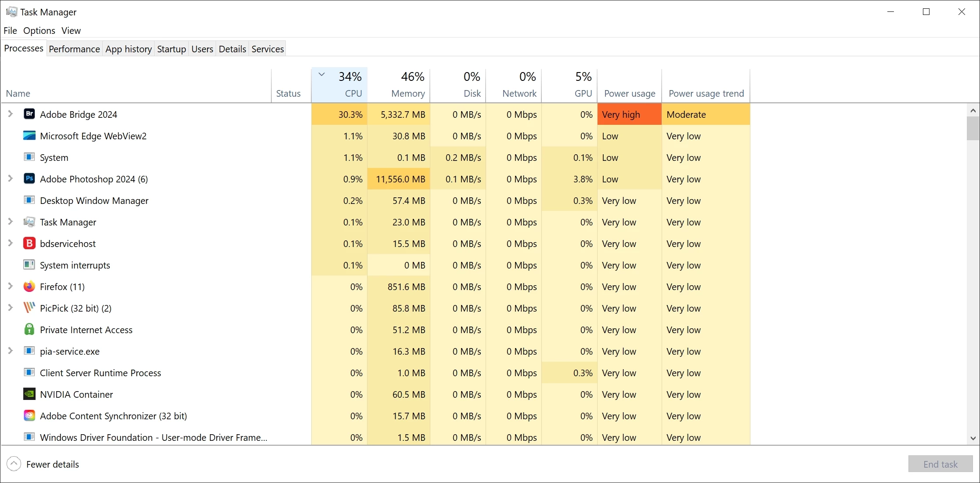The image size is (980, 483).
Task: Click the Adobe Photoshop 2024 icon
Action: coord(29,179)
